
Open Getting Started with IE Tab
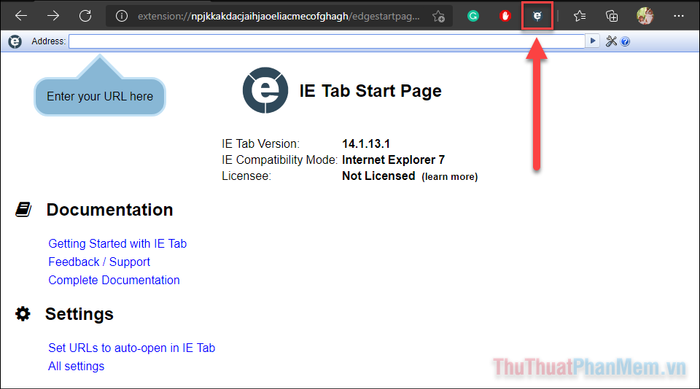(x=117, y=243)
